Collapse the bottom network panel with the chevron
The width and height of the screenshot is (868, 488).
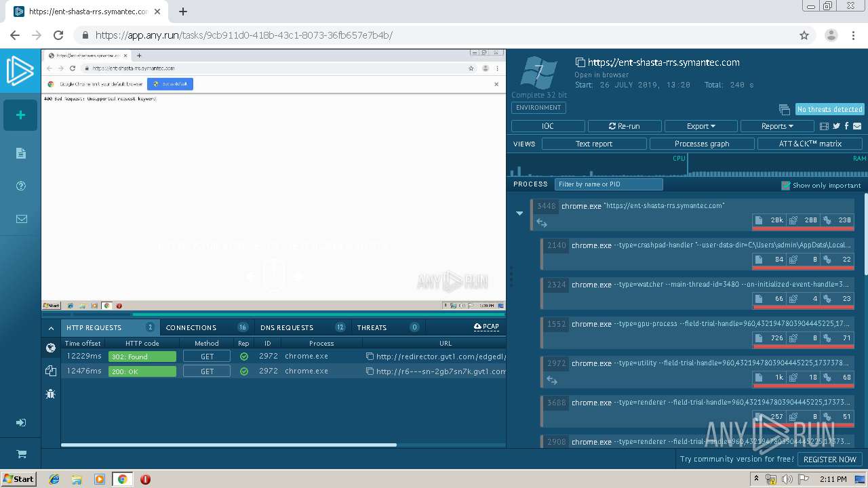51,328
